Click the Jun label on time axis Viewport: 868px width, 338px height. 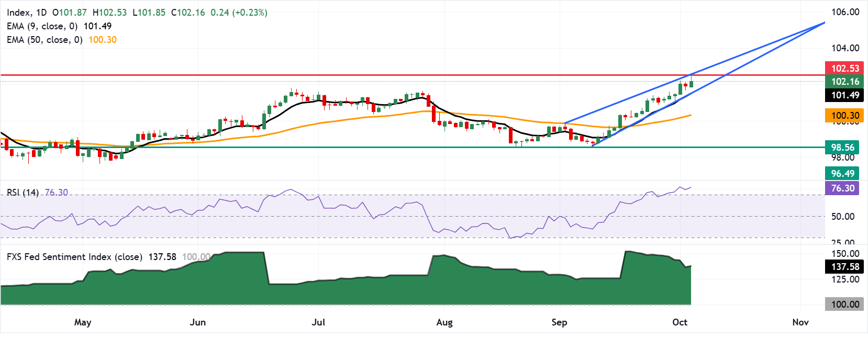(x=198, y=322)
